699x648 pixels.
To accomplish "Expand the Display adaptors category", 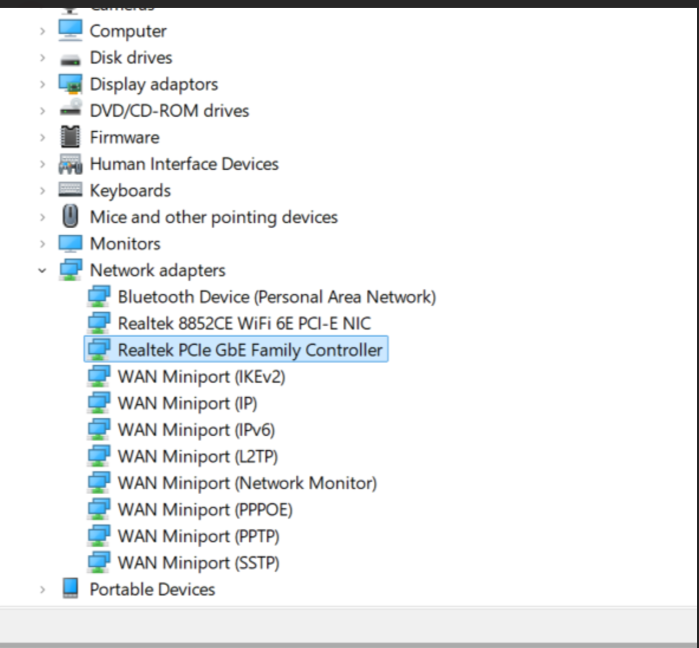I will point(42,85).
